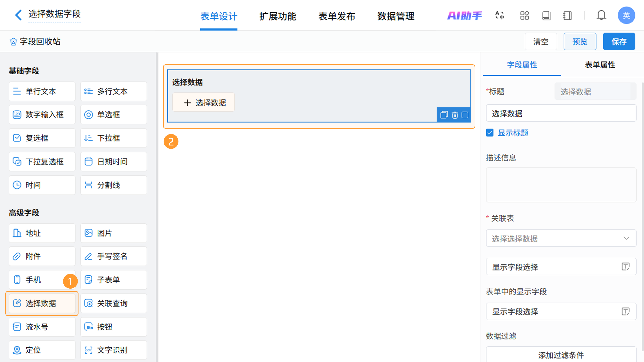
Task: Go to the 数据管理 tab
Action: pyautogui.click(x=396, y=16)
